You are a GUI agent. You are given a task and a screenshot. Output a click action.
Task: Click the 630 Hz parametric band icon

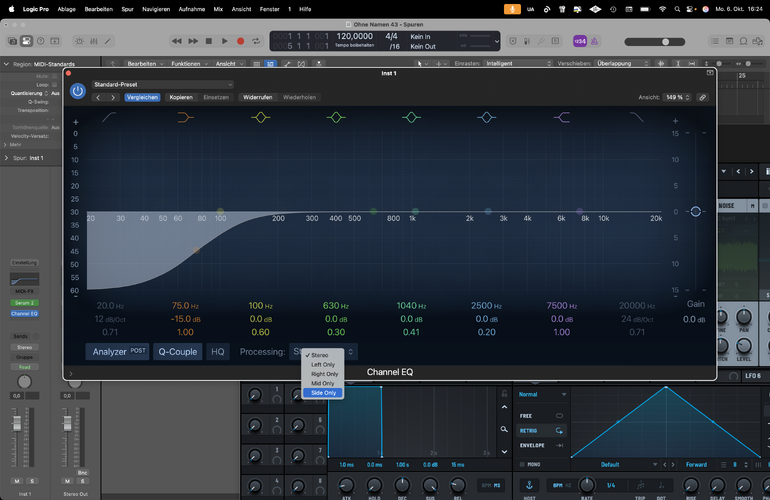point(335,118)
